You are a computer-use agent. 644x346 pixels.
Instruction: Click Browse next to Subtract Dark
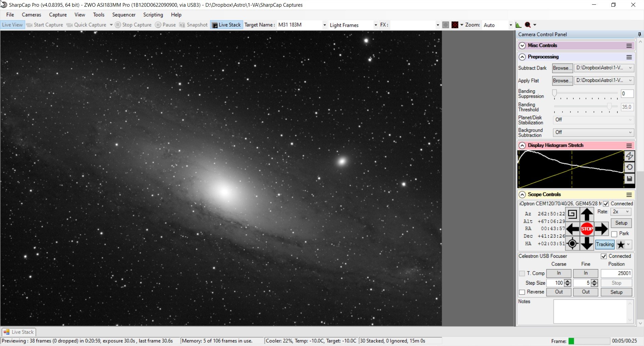click(562, 68)
